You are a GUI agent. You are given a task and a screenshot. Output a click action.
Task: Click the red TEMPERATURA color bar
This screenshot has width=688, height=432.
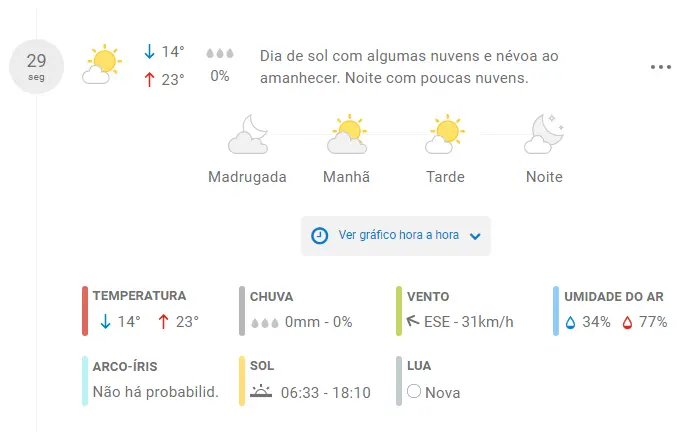click(x=85, y=311)
